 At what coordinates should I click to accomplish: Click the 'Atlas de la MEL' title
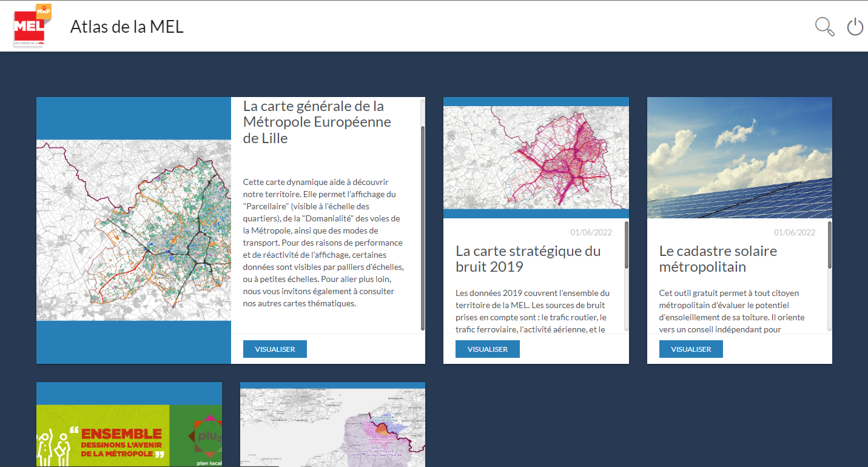[127, 27]
